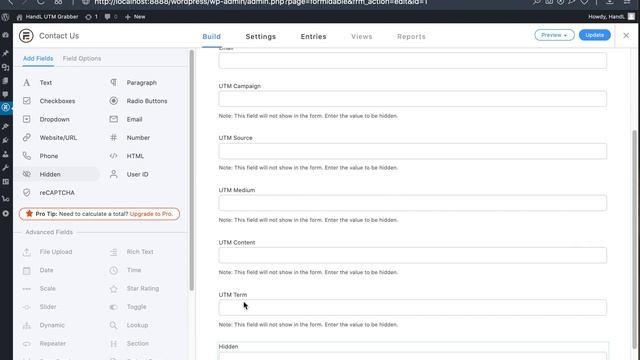Image resolution: width=640 pixels, height=360 pixels.
Task: Add a Checkboxes field
Action: pyautogui.click(x=57, y=101)
